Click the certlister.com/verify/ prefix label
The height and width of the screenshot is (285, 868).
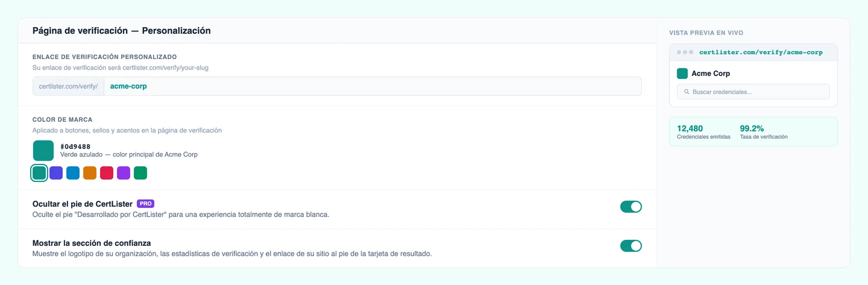68,86
